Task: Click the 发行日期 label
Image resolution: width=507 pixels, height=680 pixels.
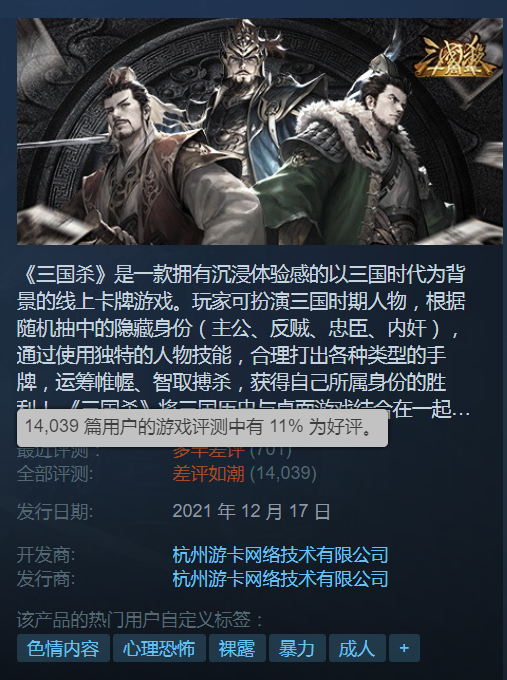Action: tap(55, 511)
